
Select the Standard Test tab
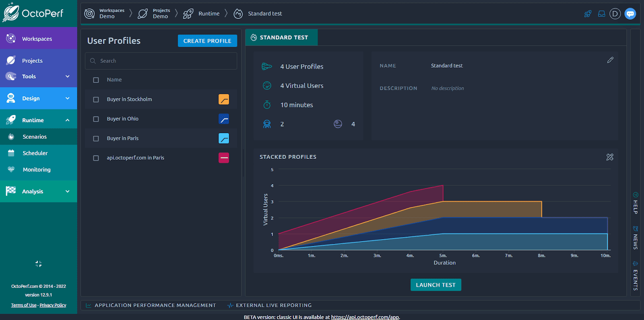pos(281,37)
